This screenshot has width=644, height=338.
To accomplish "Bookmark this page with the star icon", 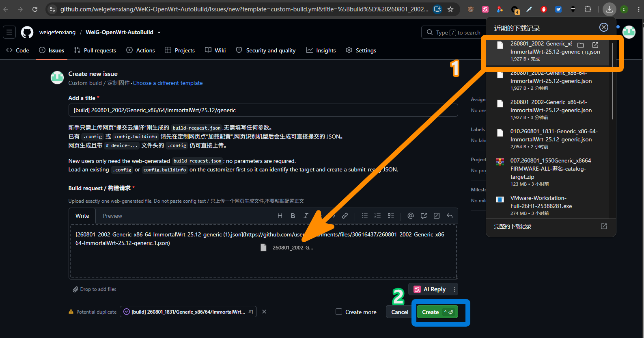I will click(x=450, y=9).
